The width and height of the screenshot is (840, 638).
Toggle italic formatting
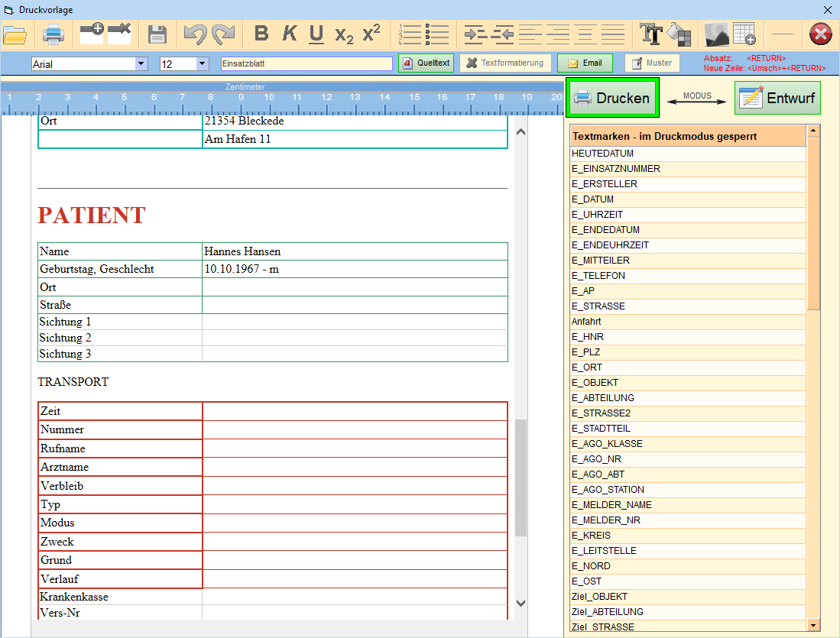point(290,34)
